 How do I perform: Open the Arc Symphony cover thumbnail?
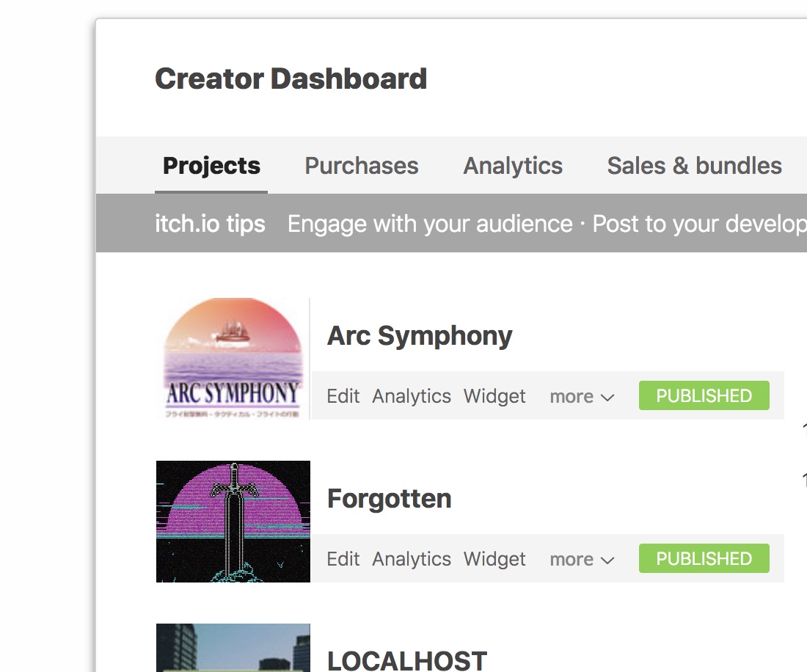click(233, 359)
